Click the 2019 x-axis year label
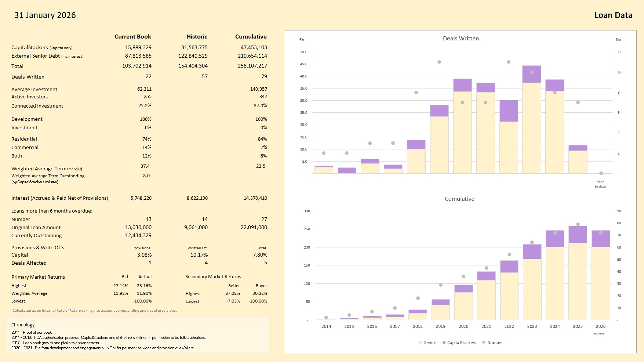The image size is (644, 362). [x=440, y=326]
